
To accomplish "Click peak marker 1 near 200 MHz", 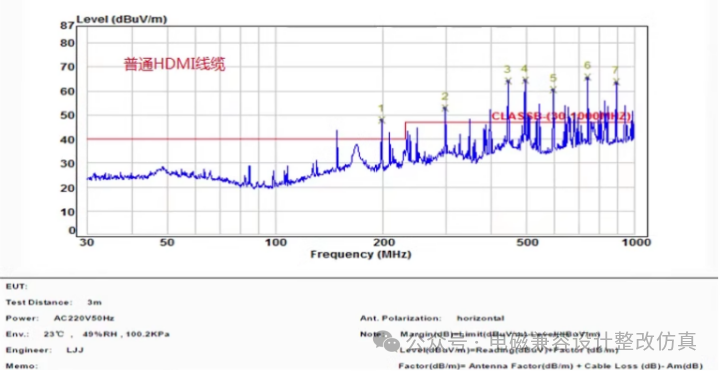I will (382, 120).
